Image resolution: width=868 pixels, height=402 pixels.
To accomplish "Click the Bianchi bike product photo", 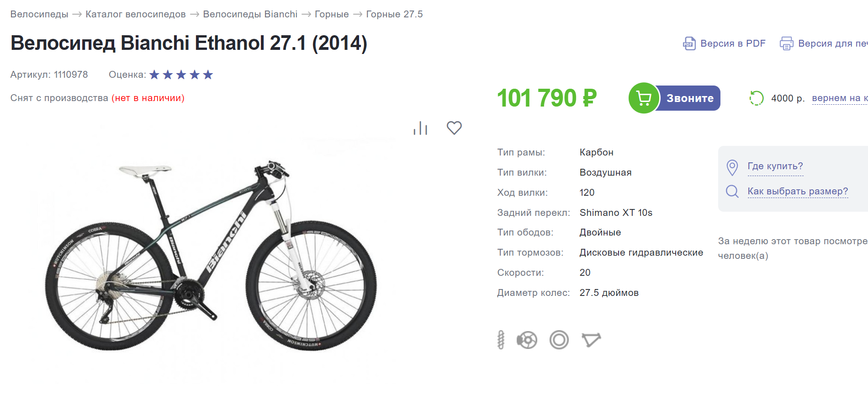I will (211, 256).
